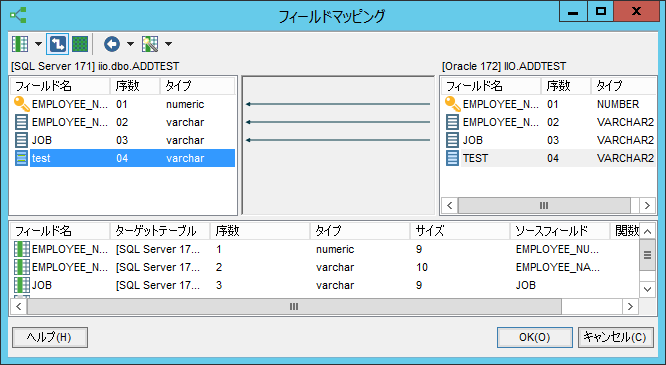Open the back-arrow dropdown

pos(130,44)
